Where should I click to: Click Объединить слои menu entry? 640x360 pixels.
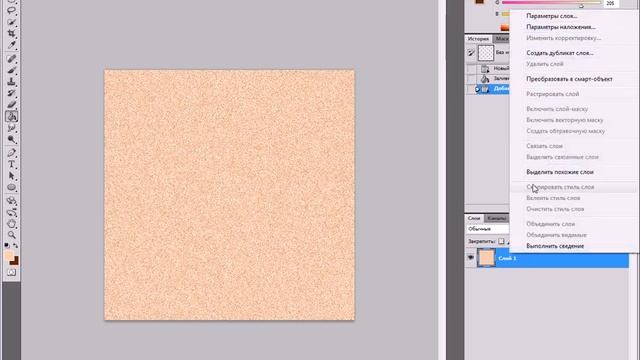tap(550, 224)
